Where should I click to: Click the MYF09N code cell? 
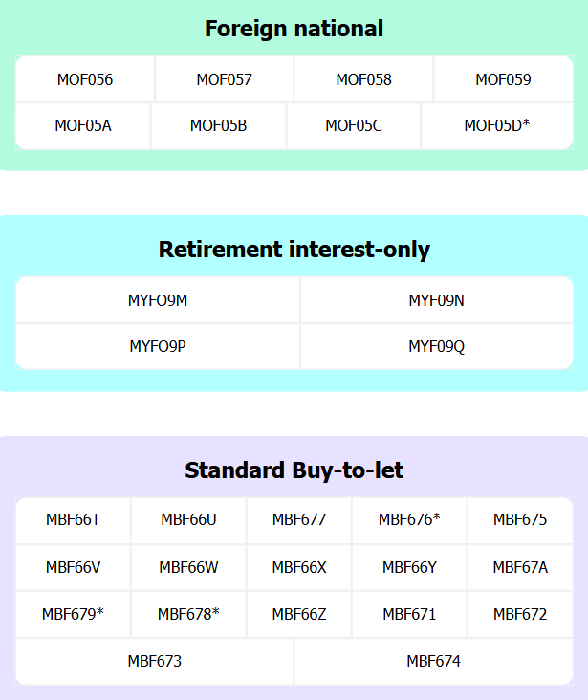pos(436,300)
